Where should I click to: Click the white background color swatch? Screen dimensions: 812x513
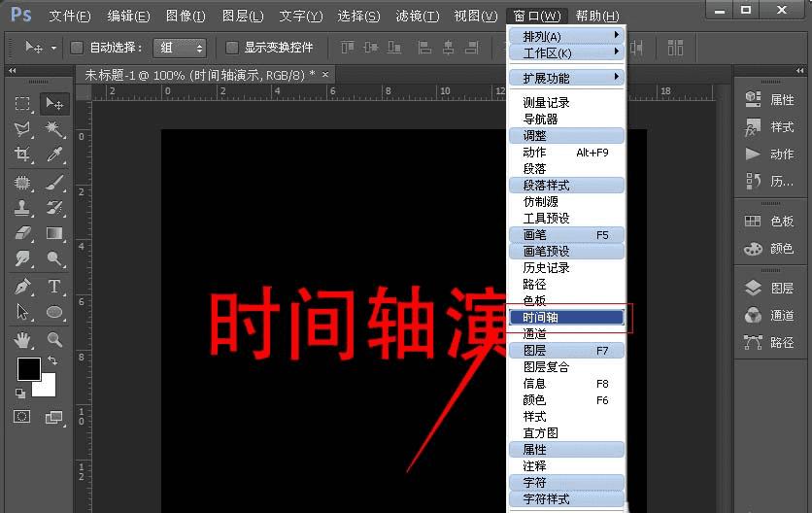pyautogui.click(x=49, y=388)
